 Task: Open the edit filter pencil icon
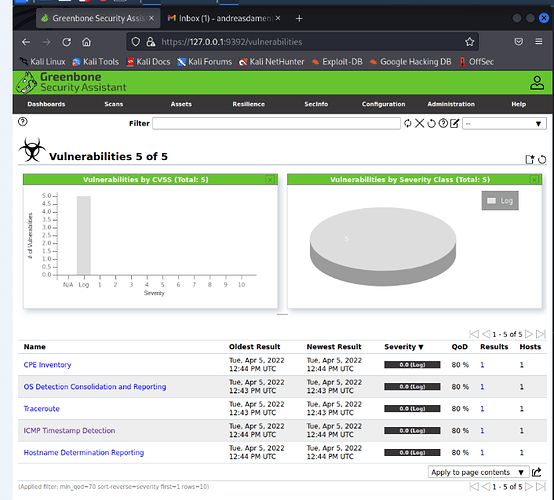(x=454, y=123)
